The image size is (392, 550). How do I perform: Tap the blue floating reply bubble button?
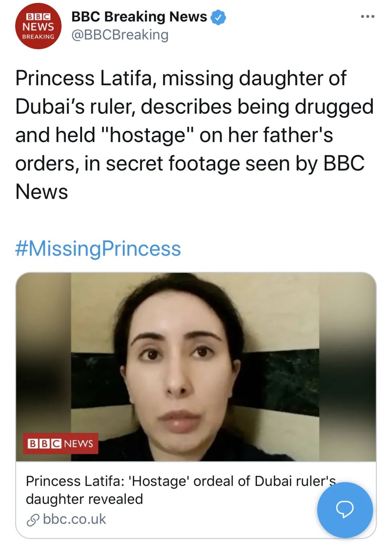pyautogui.click(x=344, y=509)
